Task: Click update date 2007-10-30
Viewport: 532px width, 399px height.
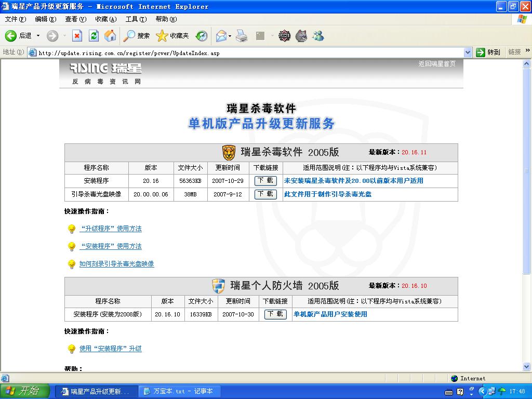Action: point(238,314)
